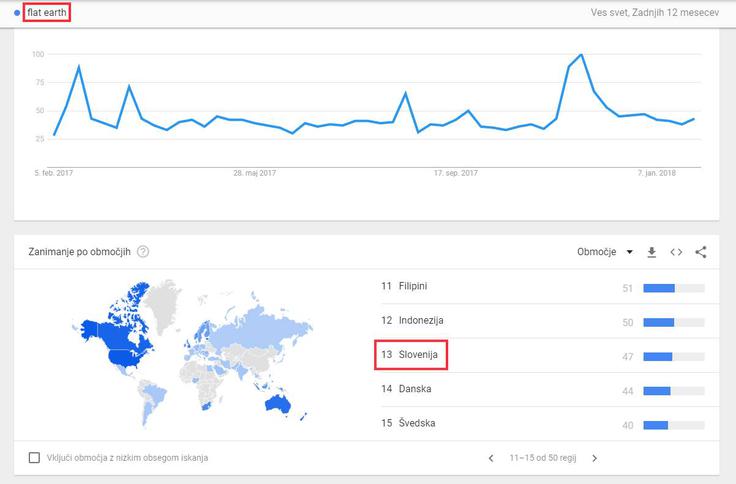Screen dimensions: 736x484
Task: Download the regional interest data as CSV
Action: coord(652,252)
